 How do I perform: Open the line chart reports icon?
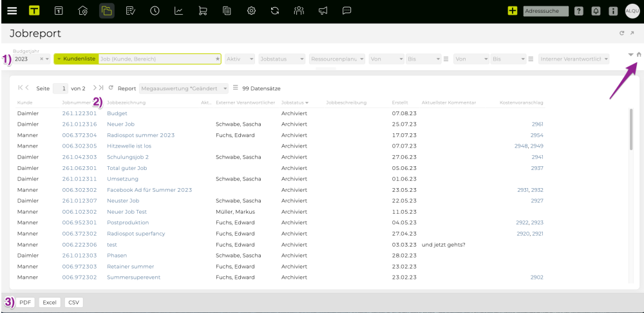(x=178, y=11)
